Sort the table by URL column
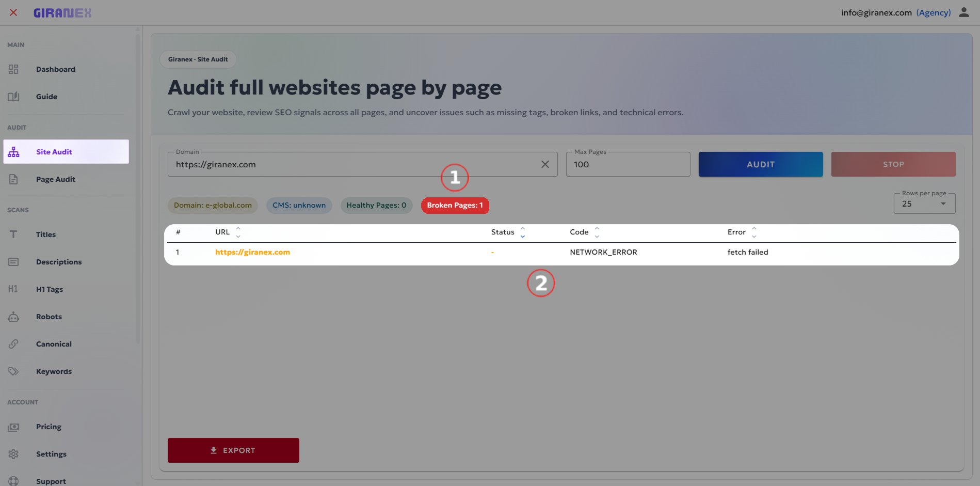 [238, 232]
